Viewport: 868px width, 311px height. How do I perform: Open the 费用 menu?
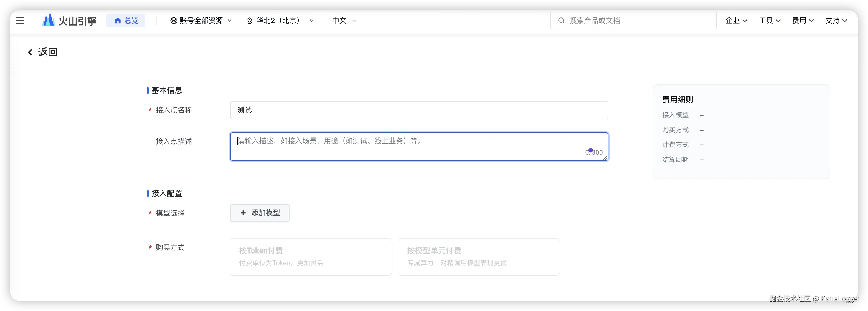(803, 21)
